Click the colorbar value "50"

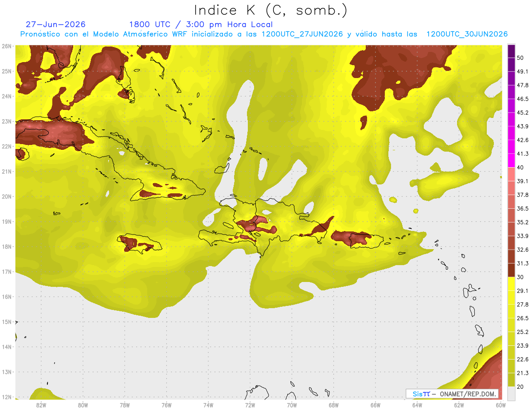[x=520, y=58]
